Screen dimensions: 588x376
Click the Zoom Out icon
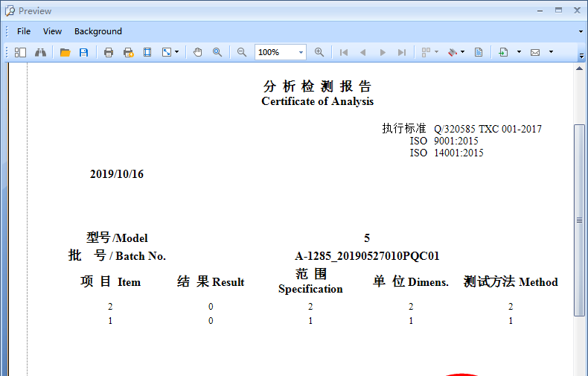point(242,52)
